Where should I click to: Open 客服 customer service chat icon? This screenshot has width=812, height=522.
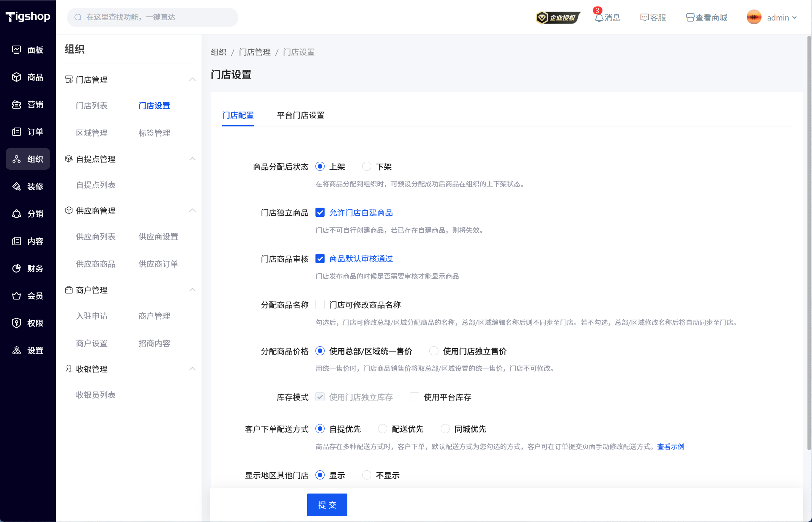tap(644, 18)
